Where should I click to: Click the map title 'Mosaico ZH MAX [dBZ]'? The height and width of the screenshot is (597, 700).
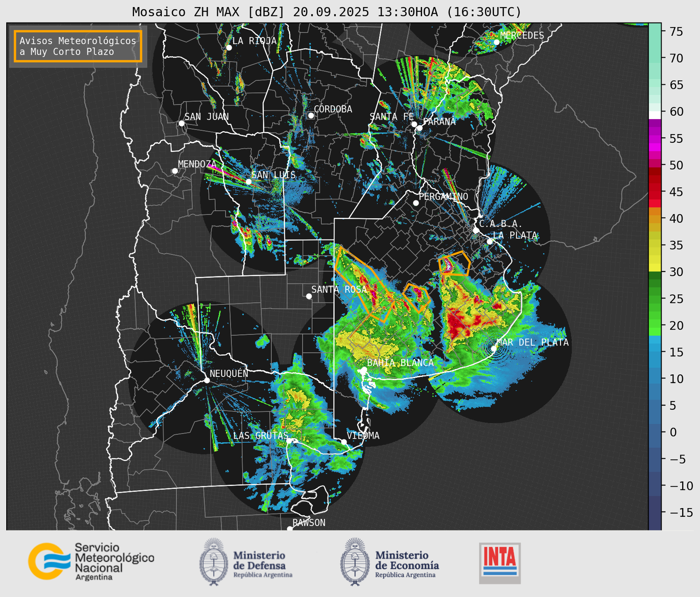pos(209,12)
